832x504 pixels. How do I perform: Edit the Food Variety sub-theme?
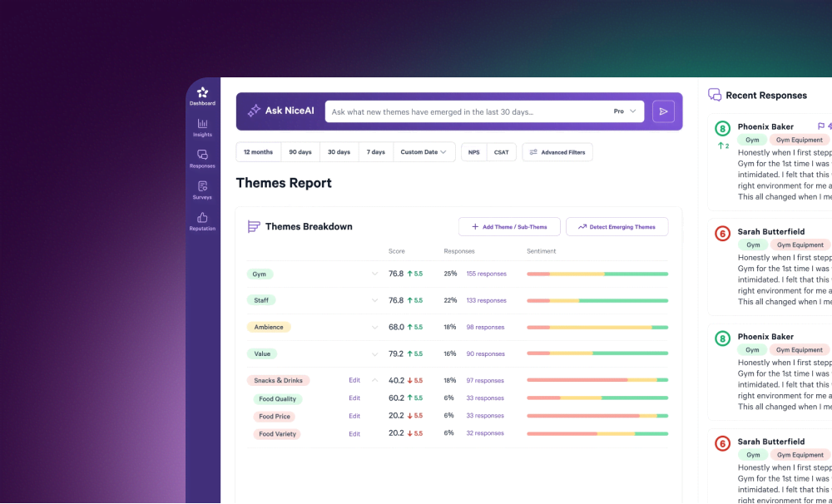tap(354, 433)
